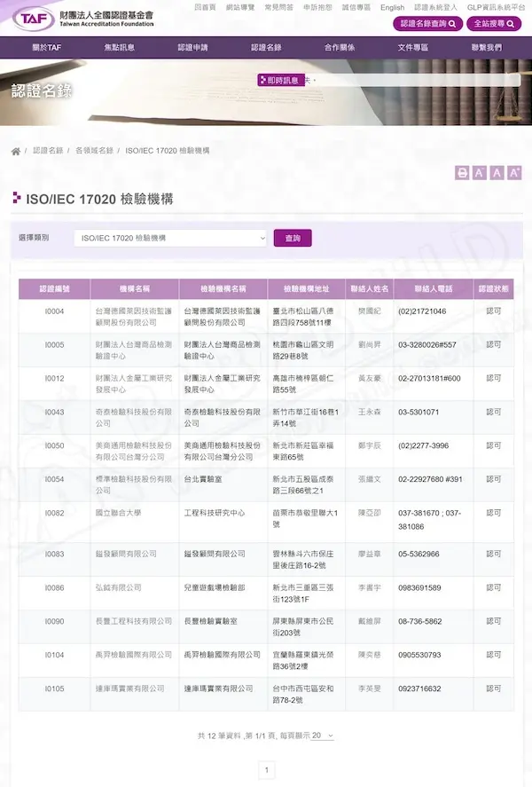Click certification number I0043

click(55, 412)
